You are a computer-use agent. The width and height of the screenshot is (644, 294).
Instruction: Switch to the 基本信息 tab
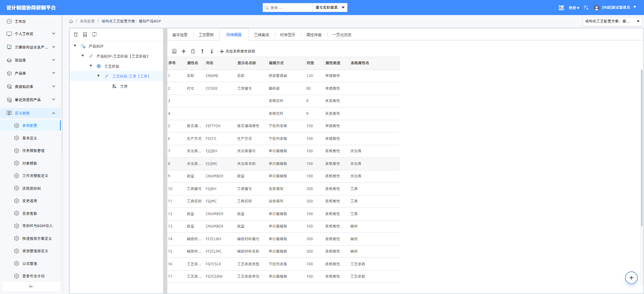coord(180,35)
